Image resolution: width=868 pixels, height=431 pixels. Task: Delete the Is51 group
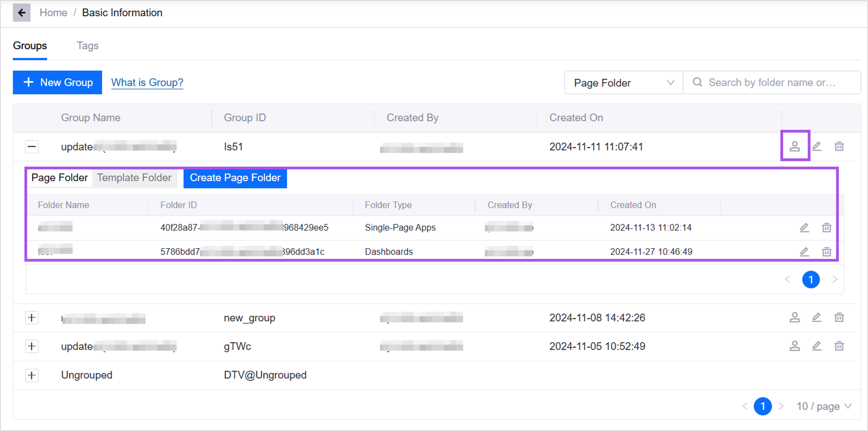tap(839, 147)
